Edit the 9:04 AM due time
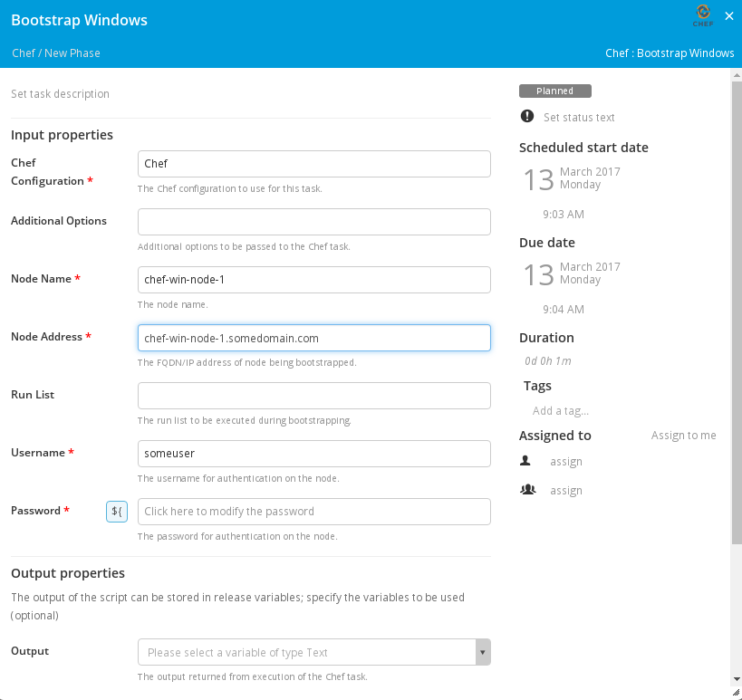The width and height of the screenshot is (742, 700). click(564, 310)
